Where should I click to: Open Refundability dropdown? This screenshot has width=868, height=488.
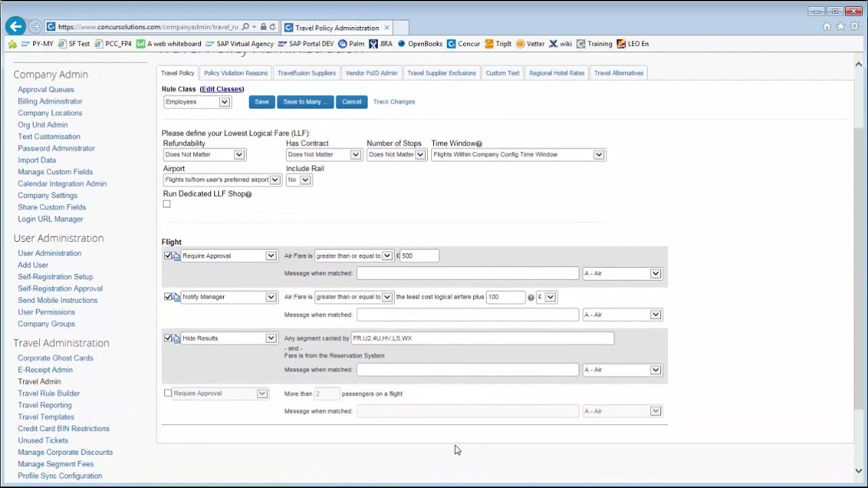203,155
